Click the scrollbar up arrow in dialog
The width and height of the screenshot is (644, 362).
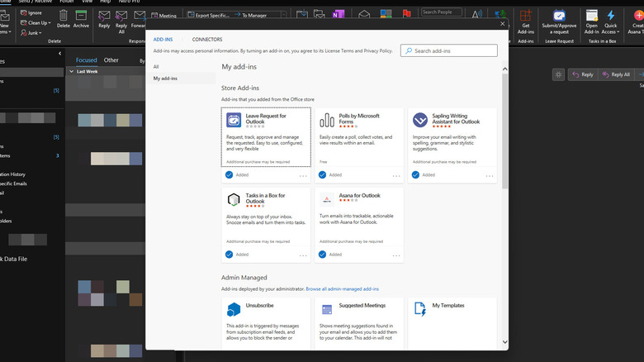tap(504, 69)
